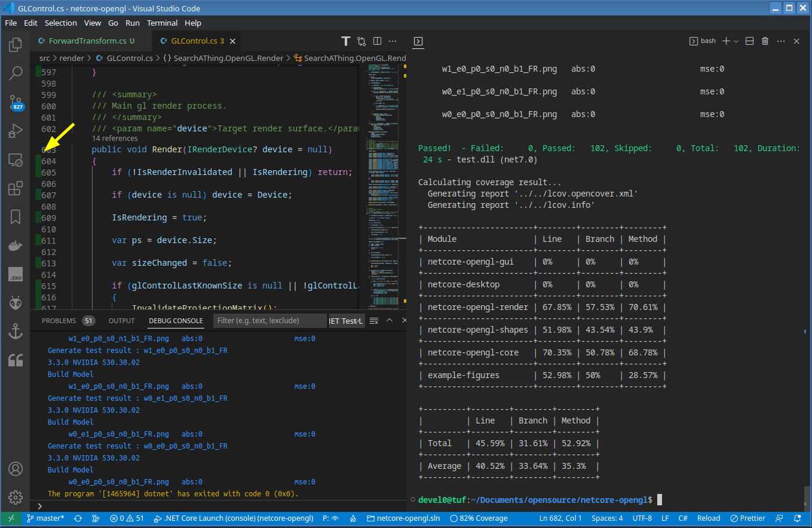Open the Run and Debug view

[x=16, y=130]
